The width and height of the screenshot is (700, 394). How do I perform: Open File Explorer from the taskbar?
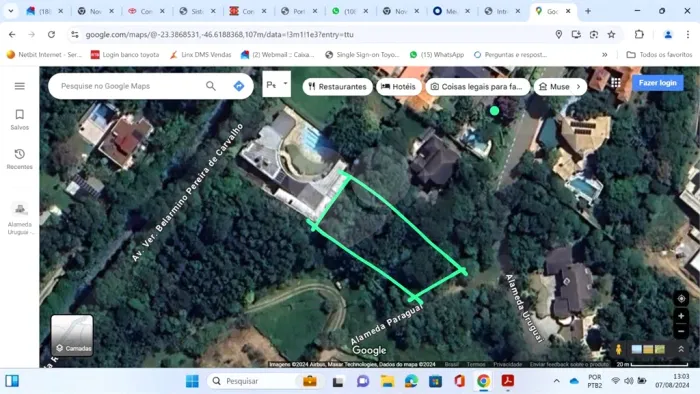[387, 381]
